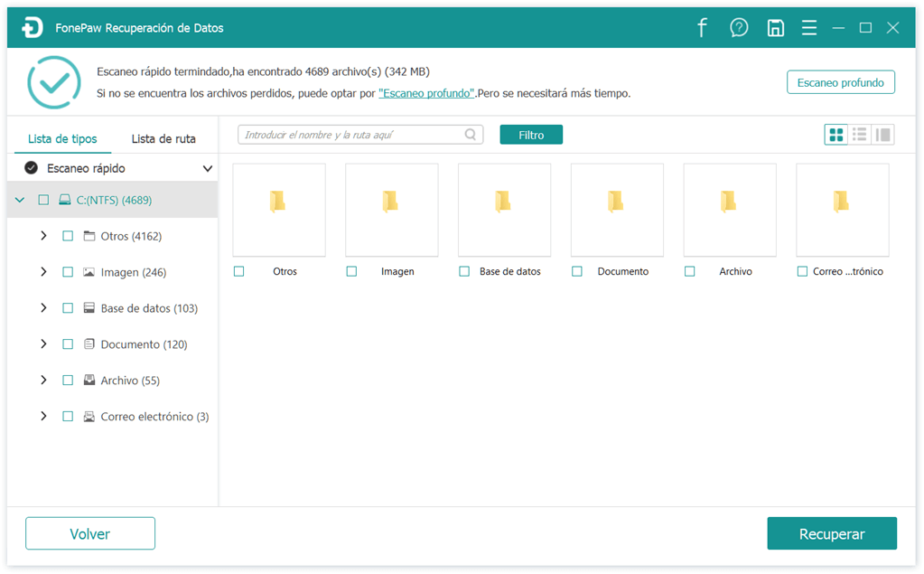The width and height of the screenshot is (924, 574).
Task: Click the save scan result icon
Action: pos(775,28)
